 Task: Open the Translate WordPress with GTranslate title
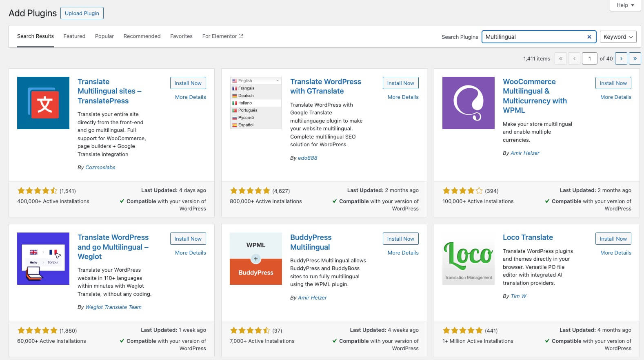pyautogui.click(x=326, y=86)
